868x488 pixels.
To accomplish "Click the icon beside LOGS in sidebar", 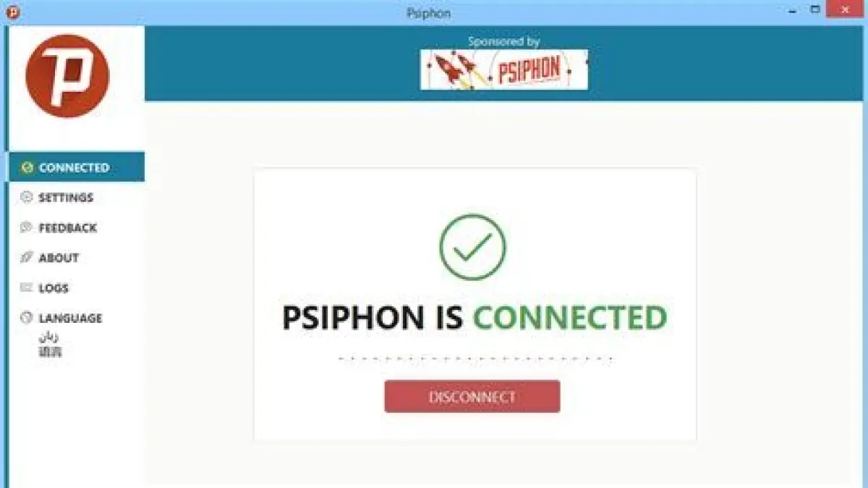I will pyautogui.click(x=27, y=287).
